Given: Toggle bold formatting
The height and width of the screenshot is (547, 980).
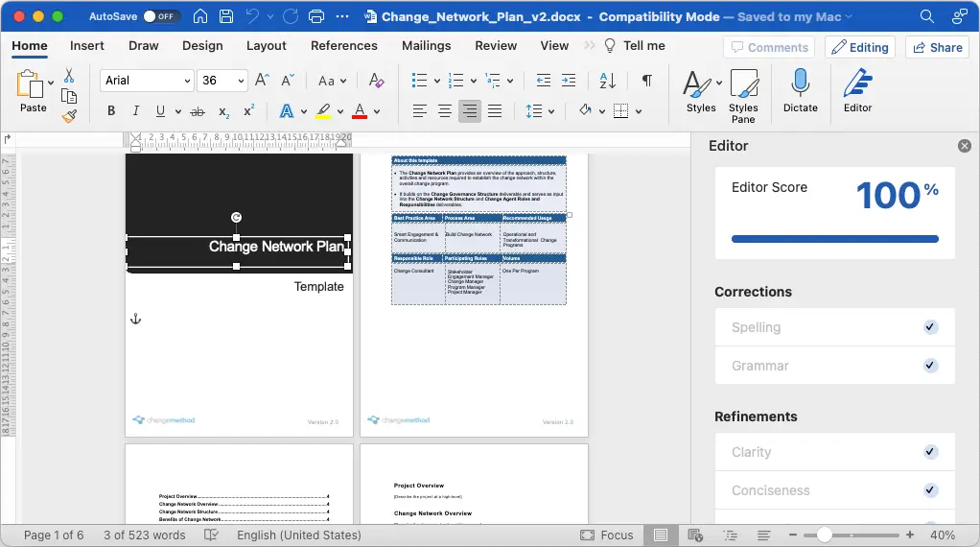Looking at the screenshot, I should [x=111, y=111].
